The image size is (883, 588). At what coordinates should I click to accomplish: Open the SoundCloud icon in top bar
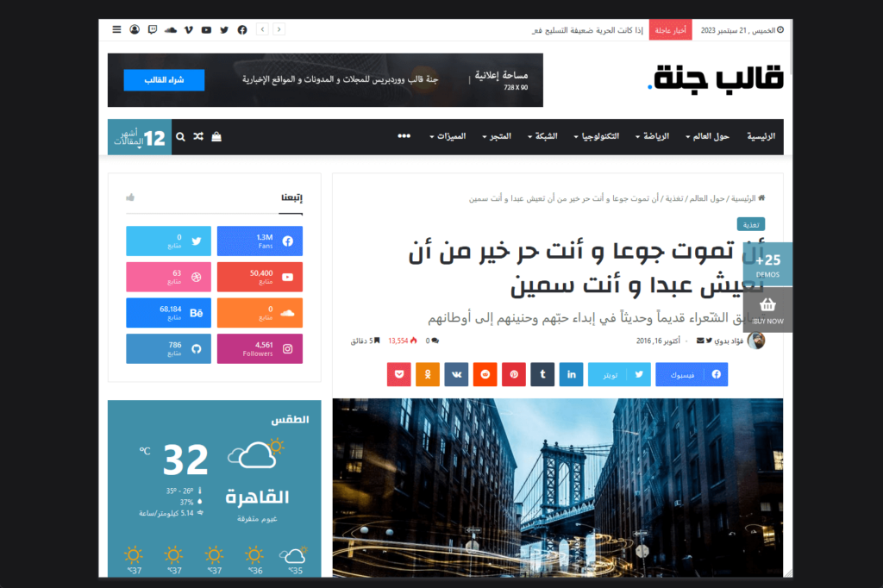pyautogui.click(x=171, y=29)
